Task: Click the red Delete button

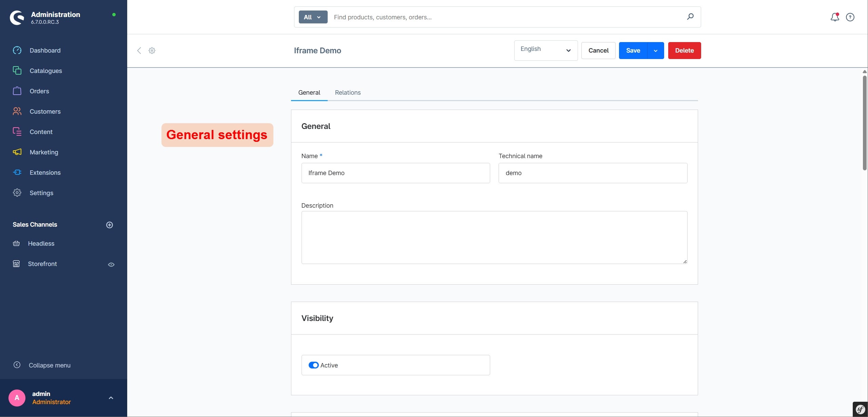Action: click(x=684, y=51)
